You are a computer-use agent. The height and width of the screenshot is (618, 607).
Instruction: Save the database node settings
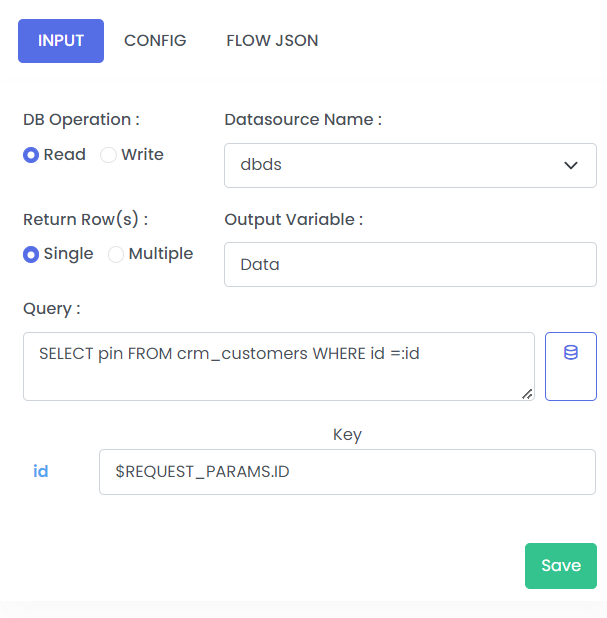click(x=560, y=566)
